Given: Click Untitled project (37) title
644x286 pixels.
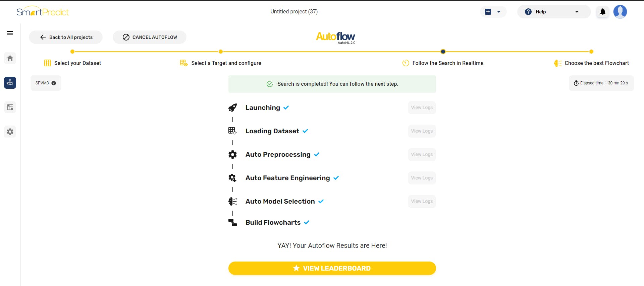Looking at the screenshot, I should [294, 12].
